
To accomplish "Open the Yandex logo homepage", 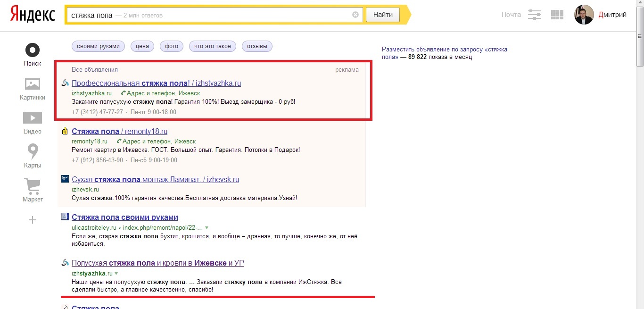I will [33, 15].
